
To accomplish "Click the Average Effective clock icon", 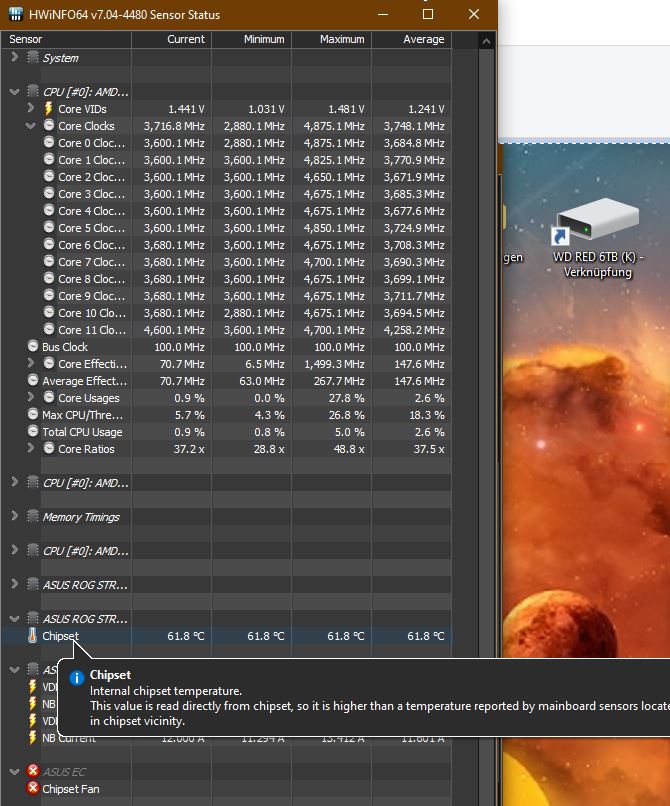I will [x=33, y=380].
